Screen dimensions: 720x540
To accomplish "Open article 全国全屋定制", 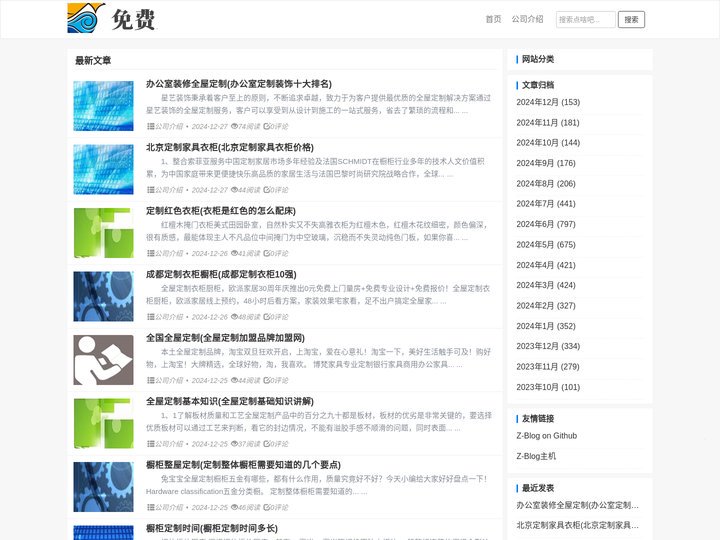I will click(x=225, y=338).
